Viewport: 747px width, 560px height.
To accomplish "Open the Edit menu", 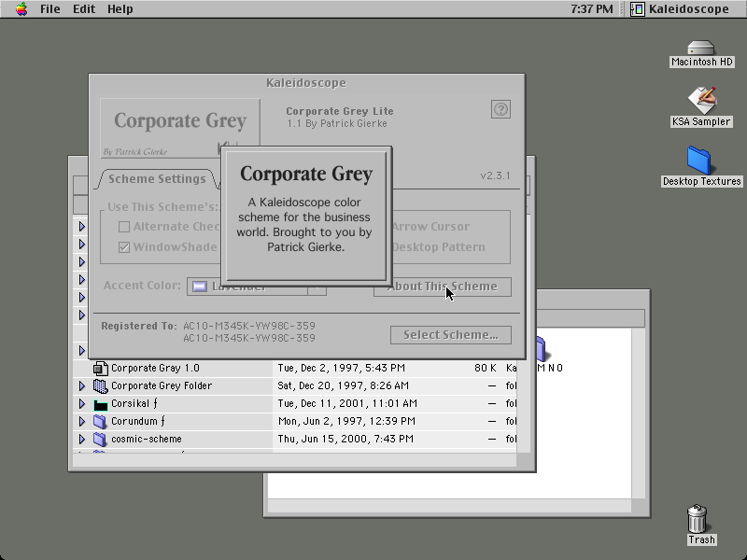I will point(84,9).
